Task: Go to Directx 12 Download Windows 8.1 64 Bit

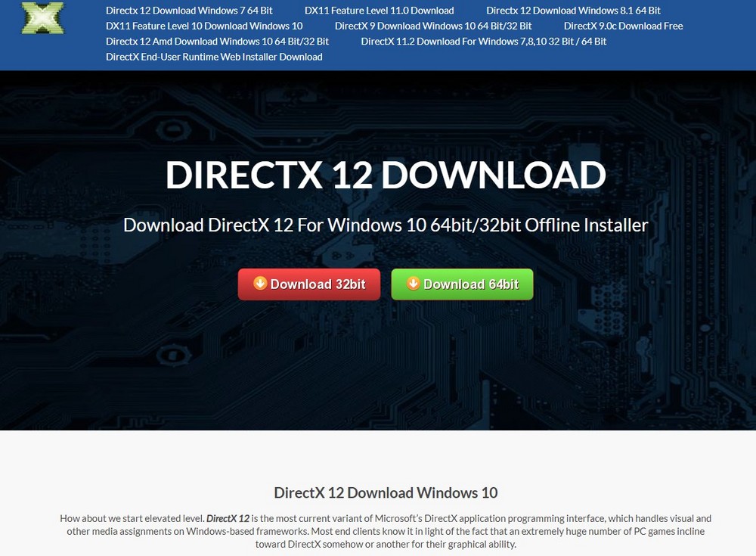Action: [x=573, y=10]
